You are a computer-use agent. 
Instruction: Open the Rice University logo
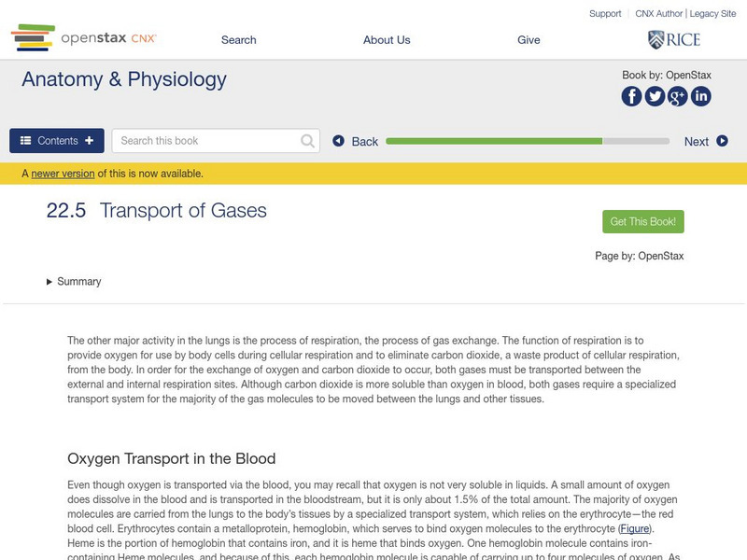coord(673,39)
